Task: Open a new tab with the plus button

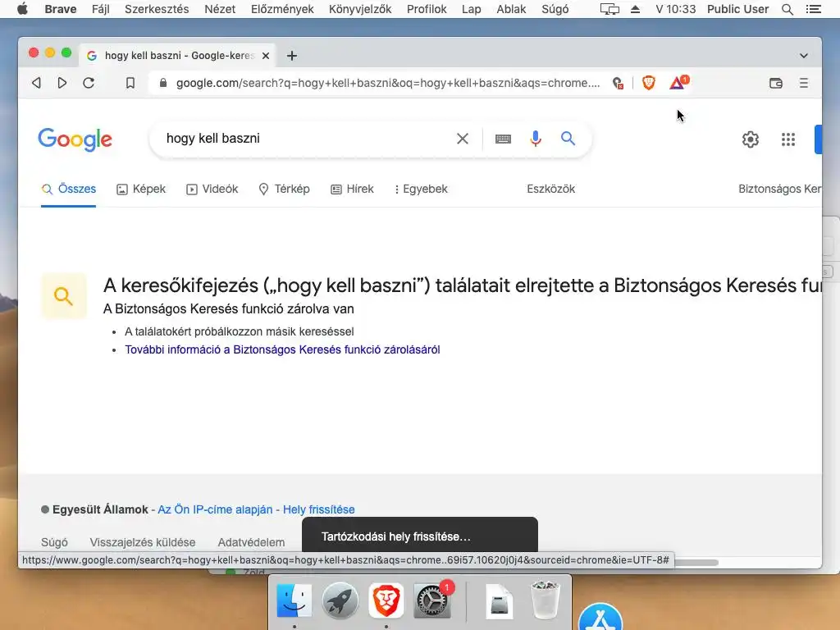Action: pos(292,56)
